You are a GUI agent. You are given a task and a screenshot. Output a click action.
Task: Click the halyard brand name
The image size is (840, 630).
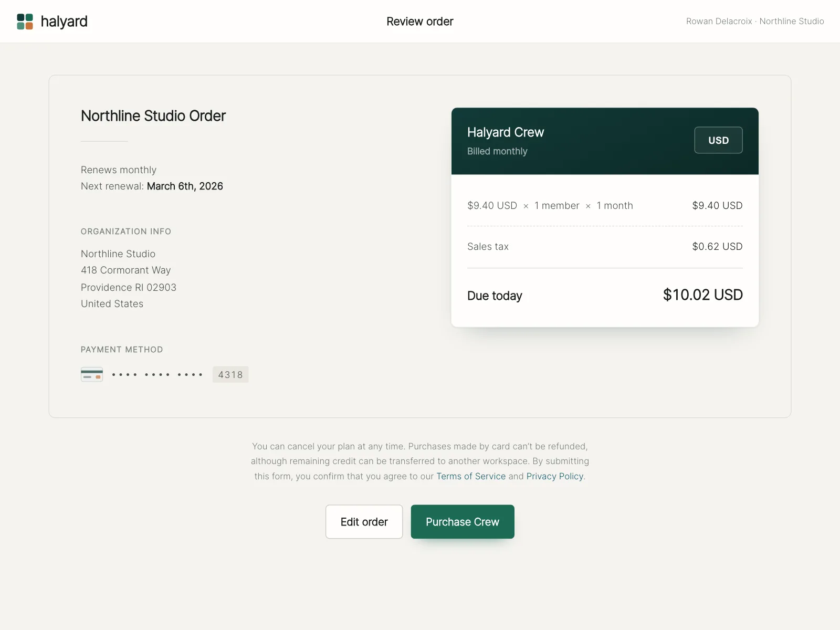click(64, 22)
